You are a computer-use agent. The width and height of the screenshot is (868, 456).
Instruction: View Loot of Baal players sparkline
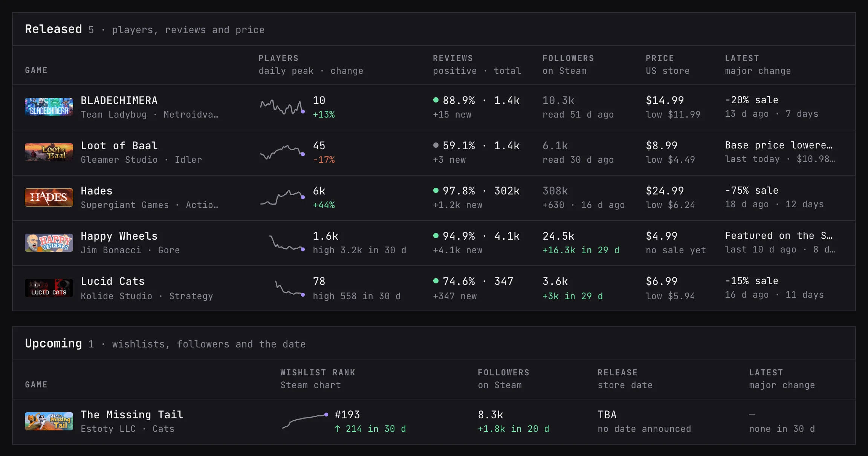click(283, 152)
